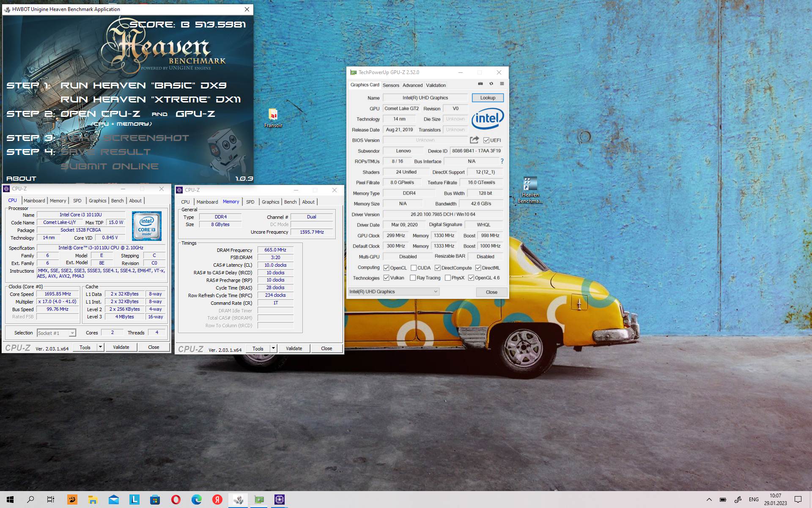The height and width of the screenshot is (508, 812).
Task: Click the Intel logo in GPU-Z
Action: tap(488, 119)
